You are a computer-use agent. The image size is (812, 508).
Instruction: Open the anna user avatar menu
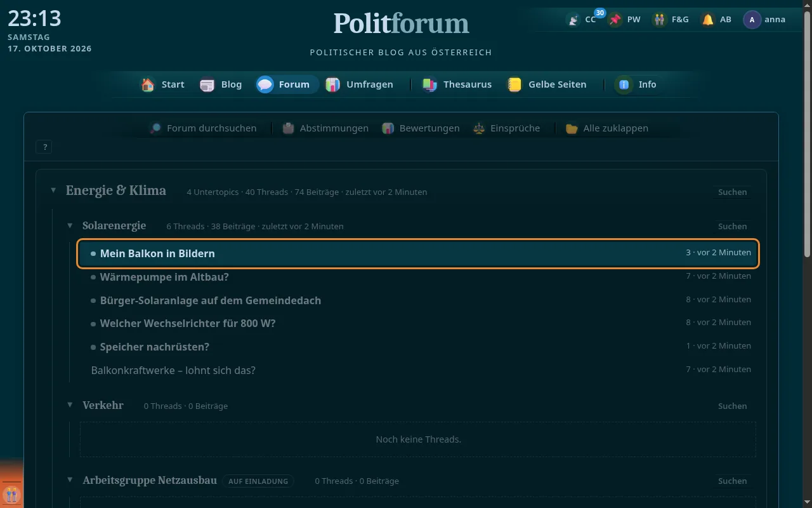pos(764,20)
